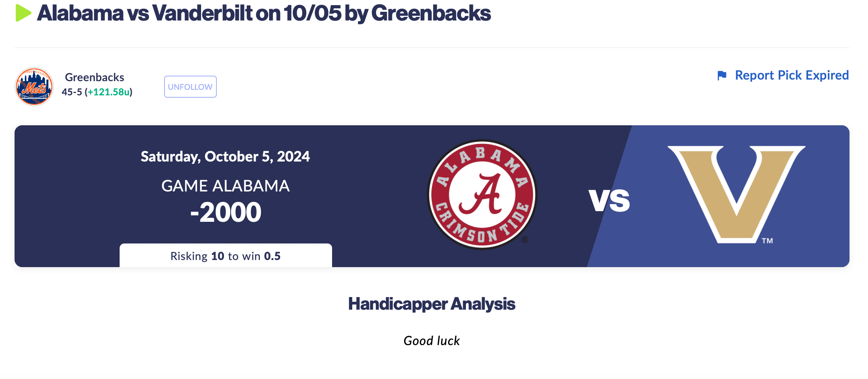The image size is (868, 379).
Task: Click the Mets logo avatar
Action: coord(34,87)
